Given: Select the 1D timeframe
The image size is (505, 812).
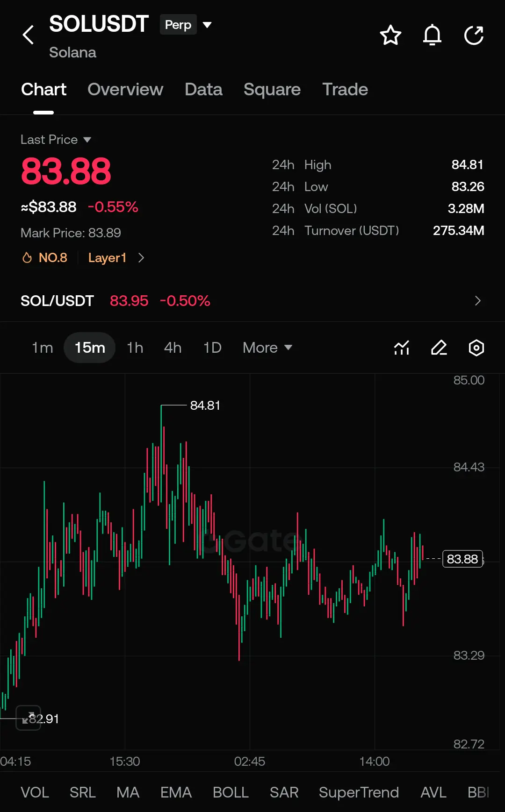Looking at the screenshot, I should click(212, 348).
